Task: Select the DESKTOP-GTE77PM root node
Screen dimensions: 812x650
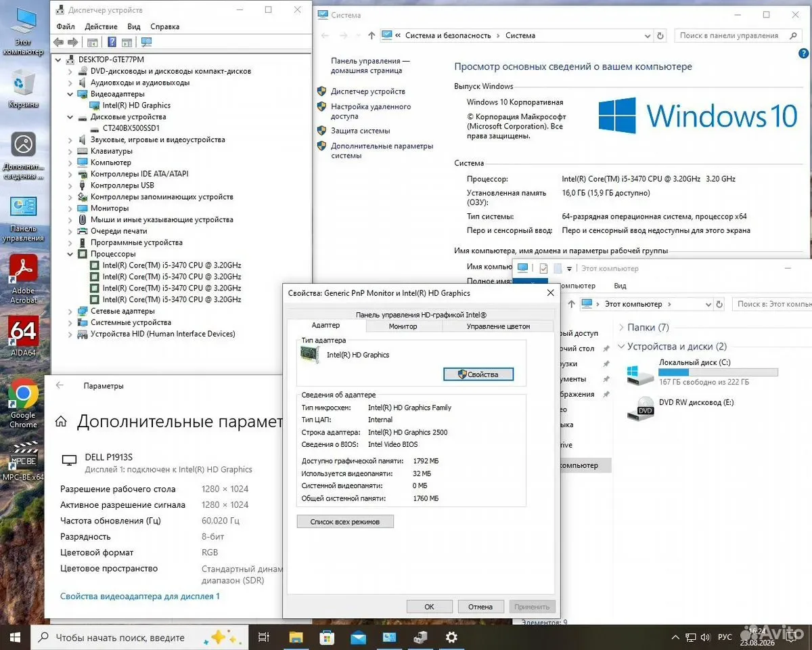Action: pos(111,60)
